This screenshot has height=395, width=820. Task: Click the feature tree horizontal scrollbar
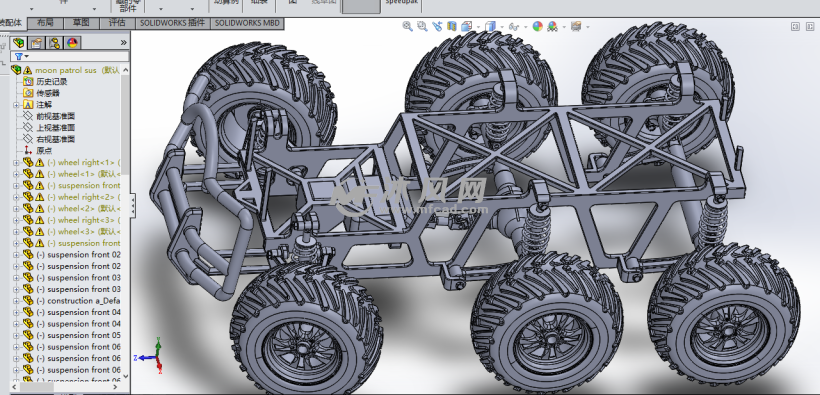(x=38, y=387)
